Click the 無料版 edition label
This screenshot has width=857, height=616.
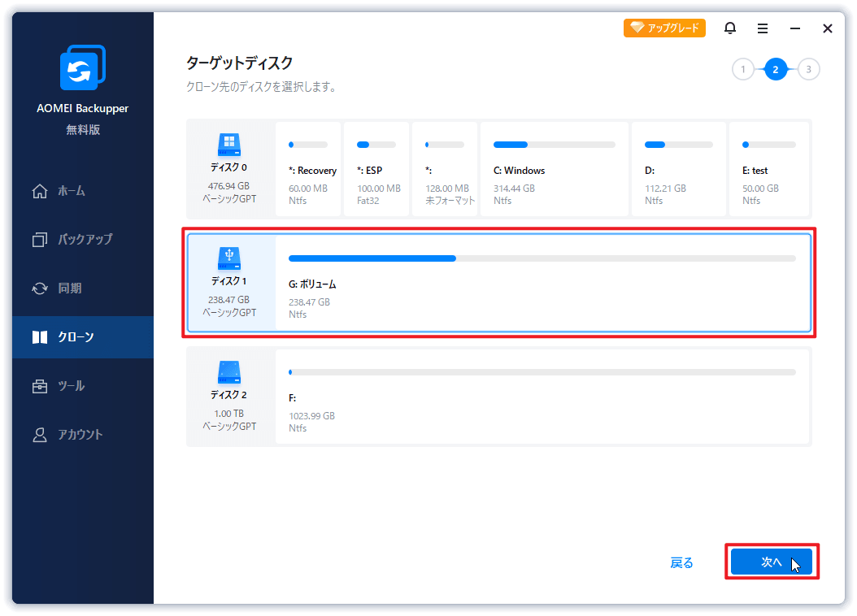point(83,129)
